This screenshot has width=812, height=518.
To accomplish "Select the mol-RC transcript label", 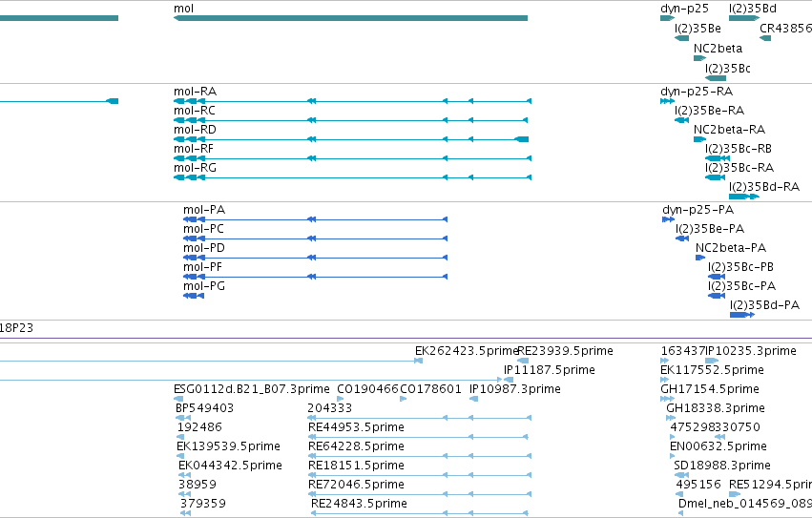I will pos(195,111).
